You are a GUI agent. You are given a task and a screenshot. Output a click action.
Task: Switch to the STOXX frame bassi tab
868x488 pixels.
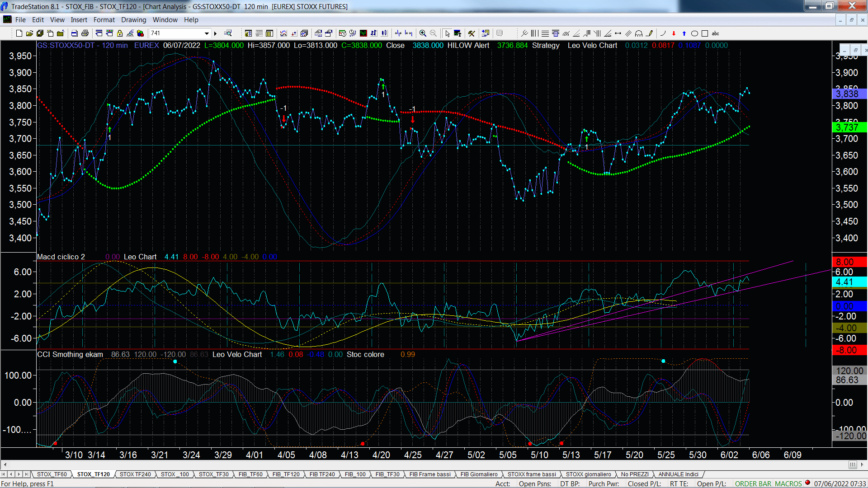pos(532,474)
